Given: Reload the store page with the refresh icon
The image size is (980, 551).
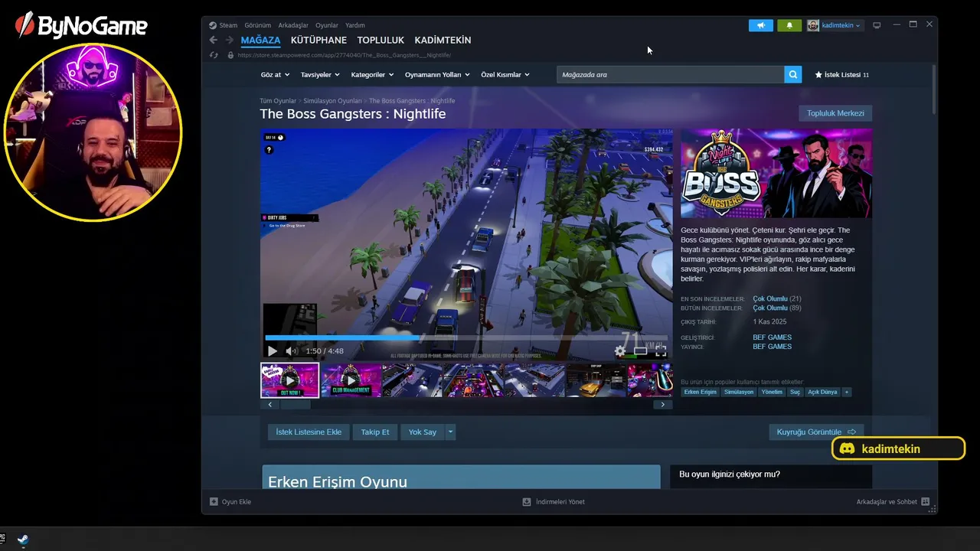Looking at the screenshot, I should (x=214, y=55).
